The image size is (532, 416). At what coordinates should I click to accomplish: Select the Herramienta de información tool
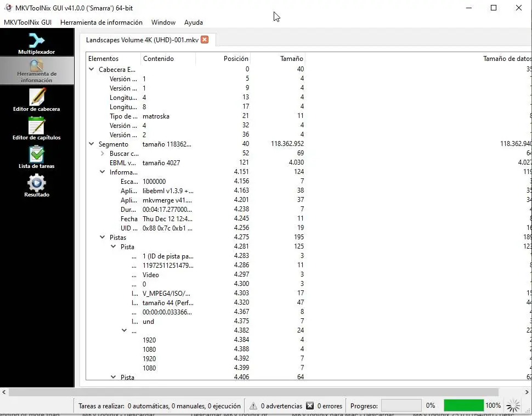click(37, 71)
